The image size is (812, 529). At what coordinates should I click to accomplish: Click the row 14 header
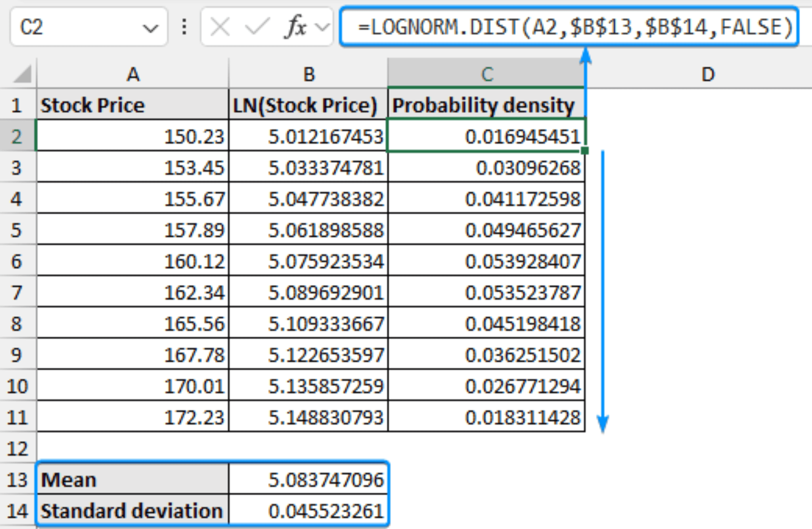pos(17,510)
